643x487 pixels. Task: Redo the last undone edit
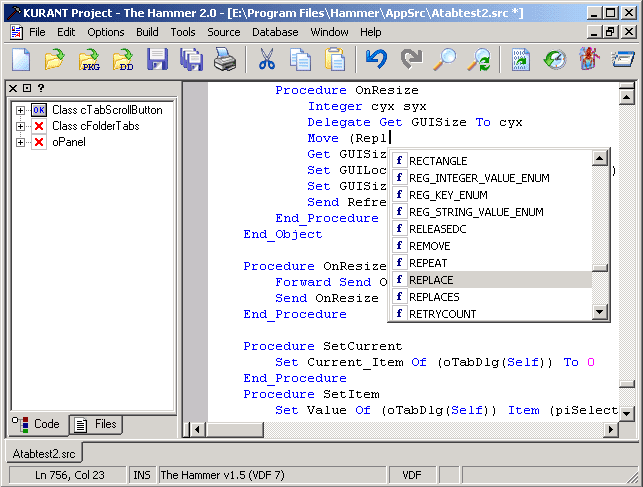pos(411,59)
